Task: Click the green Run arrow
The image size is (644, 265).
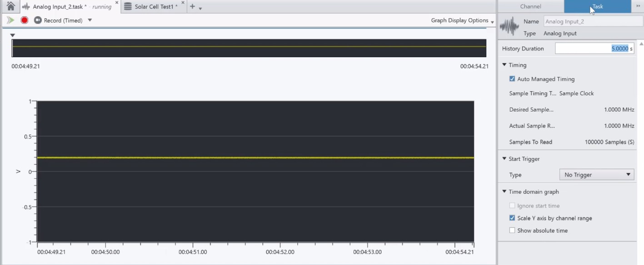Action: pos(10,20)
